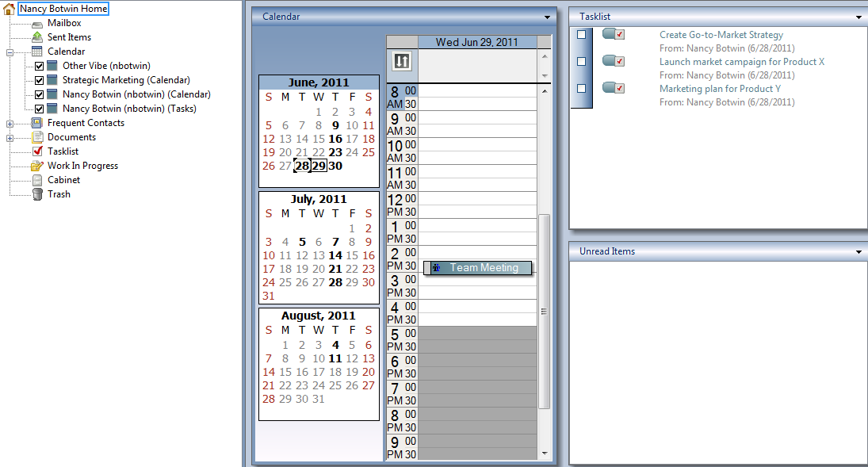
Task: Click the Tasklist checkmark icon in tree
Action: click(37, 151)
